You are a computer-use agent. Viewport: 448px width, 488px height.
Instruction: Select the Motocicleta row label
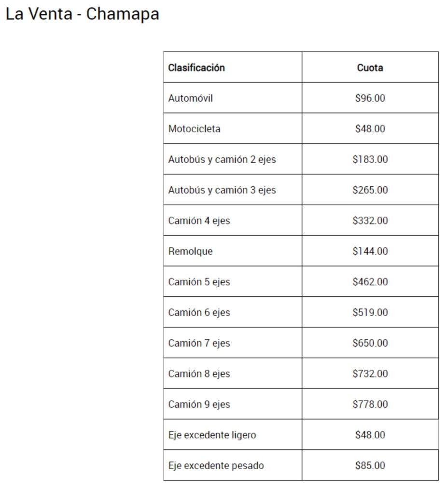click(194, 128)
